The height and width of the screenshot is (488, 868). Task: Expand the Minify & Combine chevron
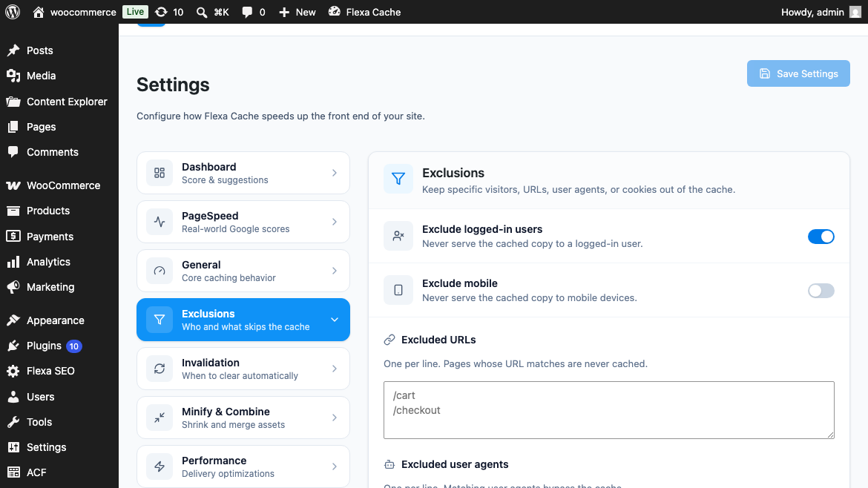[335, 418]
